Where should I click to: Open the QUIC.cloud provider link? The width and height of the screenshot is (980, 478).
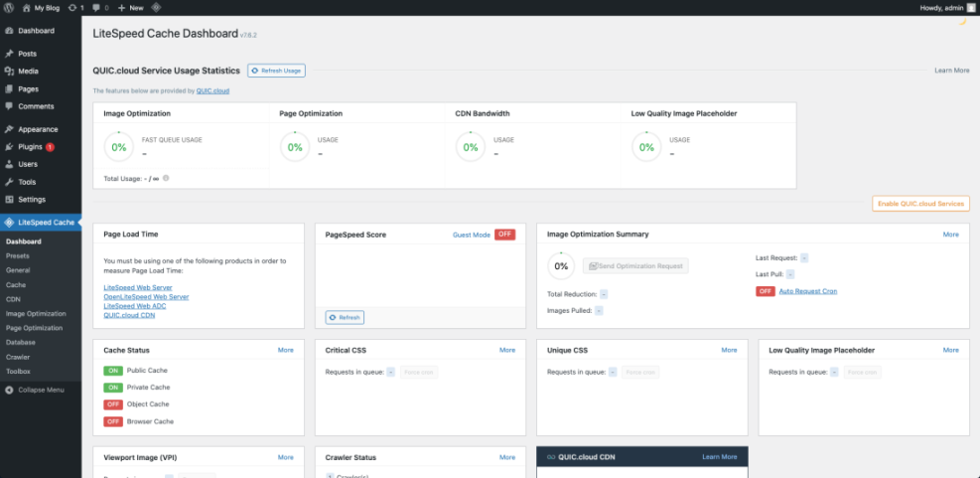coord(212,90)
